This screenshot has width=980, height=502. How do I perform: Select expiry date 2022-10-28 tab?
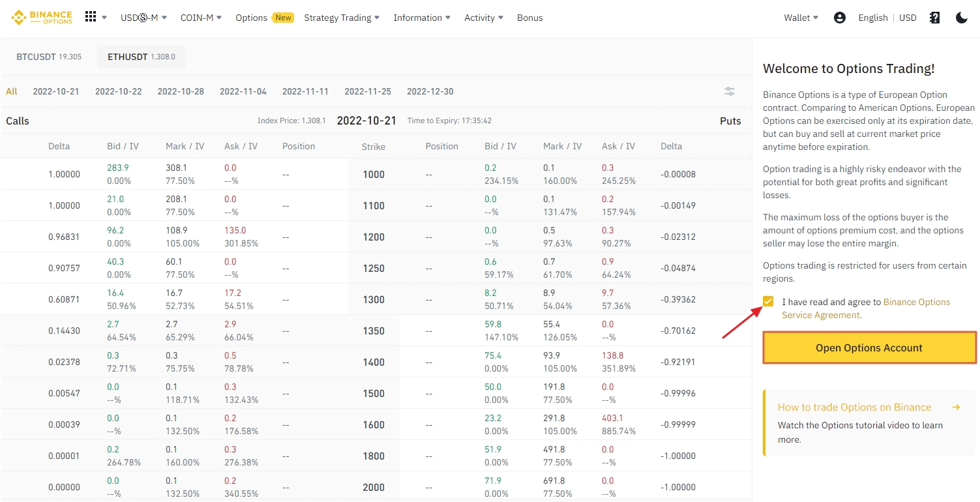click(181, 91)
